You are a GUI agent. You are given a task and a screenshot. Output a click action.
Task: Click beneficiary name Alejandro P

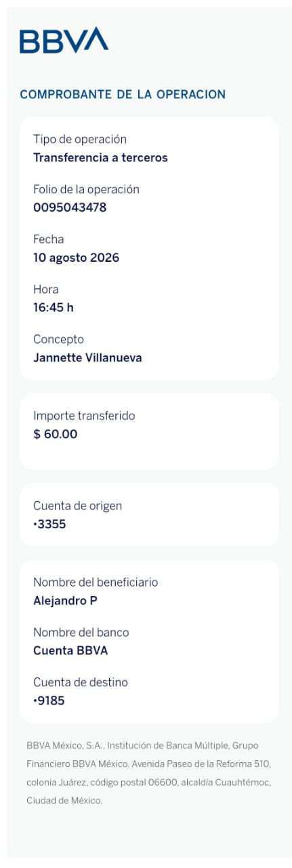(x=66, y=601)
